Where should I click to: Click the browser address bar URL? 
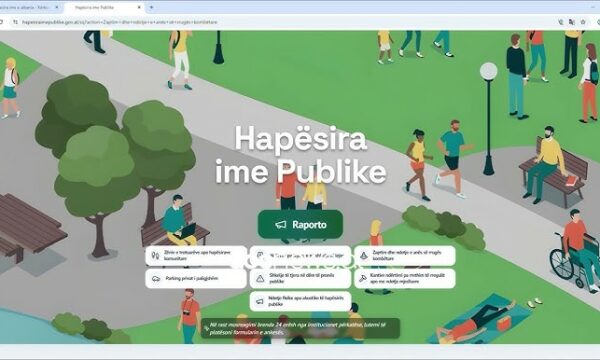click(x=120, y=22)
